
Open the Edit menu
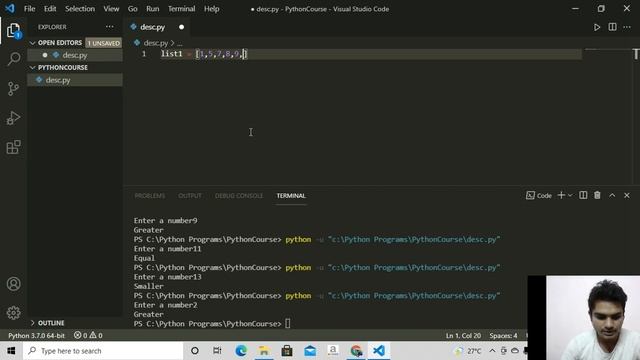point(50,9)
